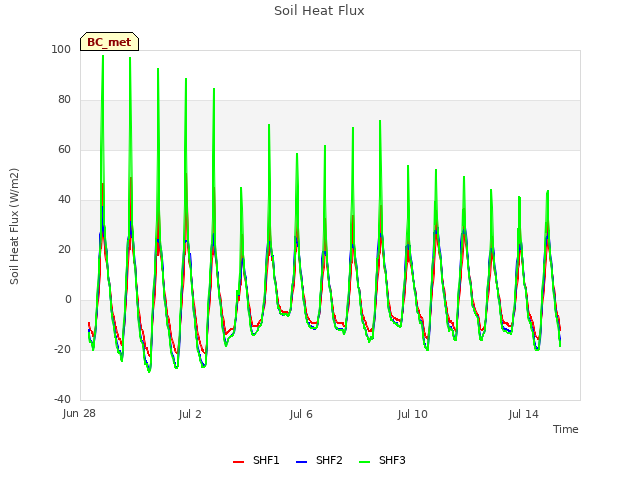Click the green SHF3 legend color marker
Viewport: 640px width, 480px height.
364,462
